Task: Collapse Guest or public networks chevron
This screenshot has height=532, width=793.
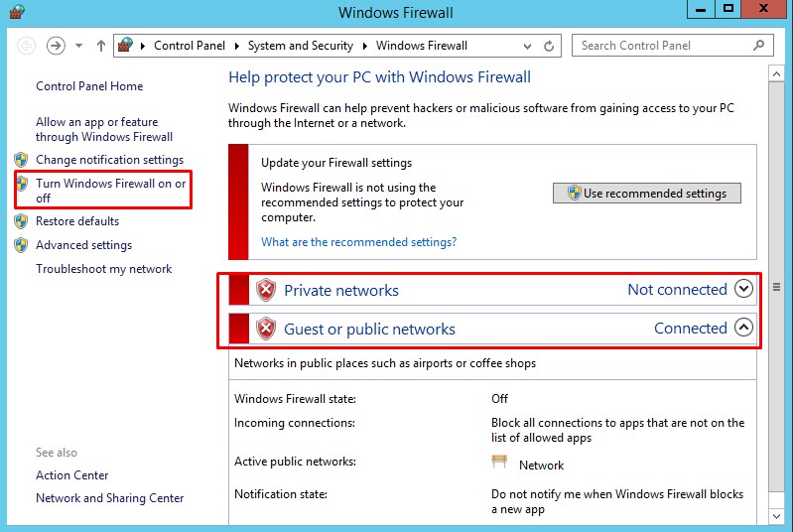Action: (x=743, y=328)
